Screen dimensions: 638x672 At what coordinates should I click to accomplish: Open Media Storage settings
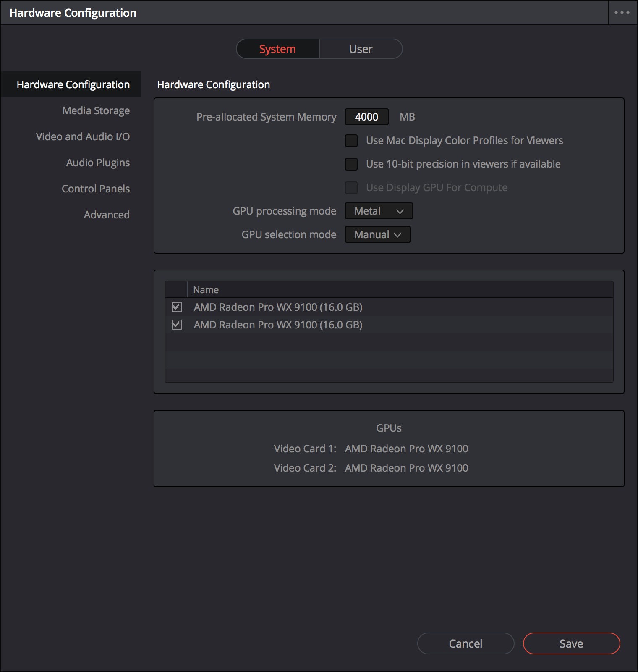96,111
